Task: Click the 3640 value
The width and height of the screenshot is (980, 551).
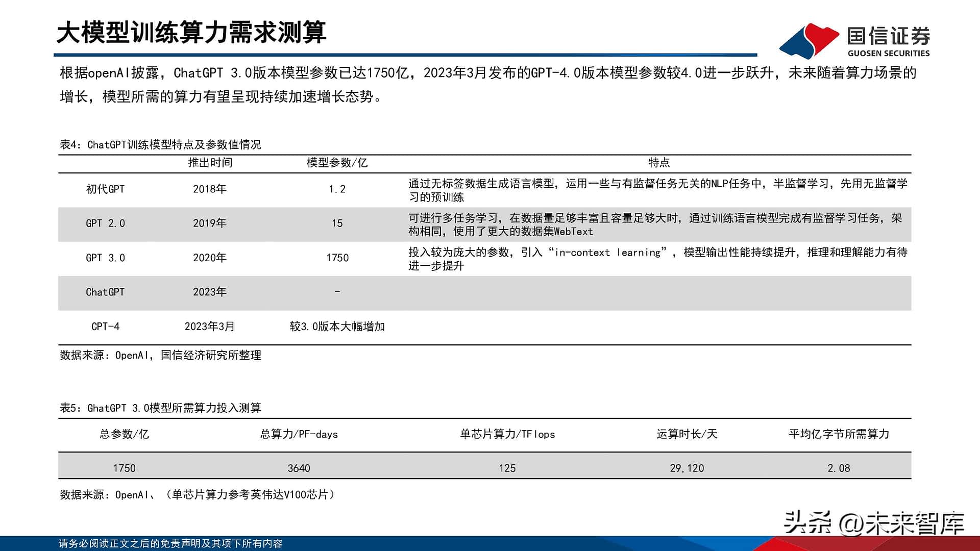Action: tap(299, 468)
